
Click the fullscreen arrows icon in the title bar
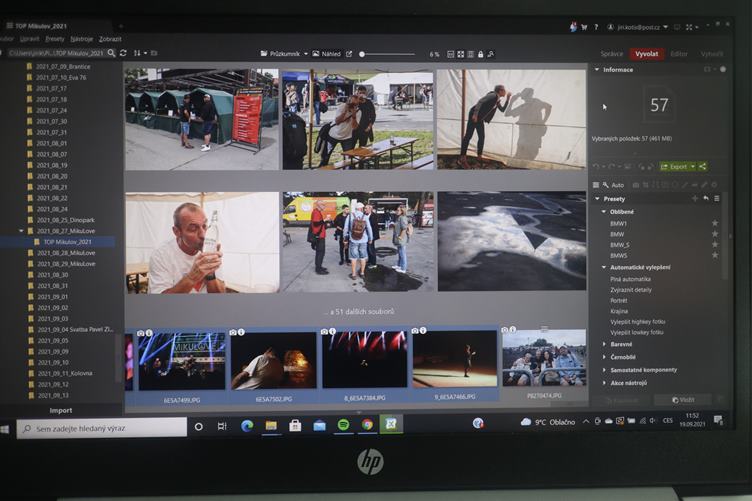(689, 27)
